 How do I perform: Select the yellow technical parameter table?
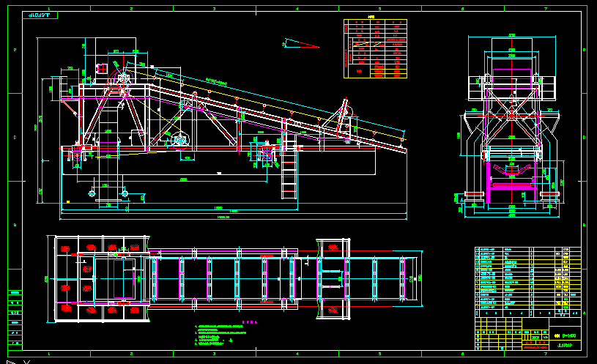(376, 48)
